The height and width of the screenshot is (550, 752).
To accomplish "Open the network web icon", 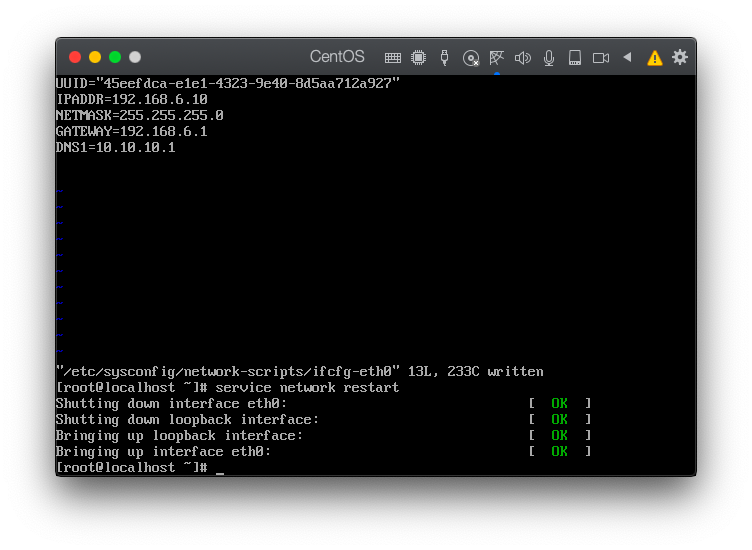I will tap(496, 58).
